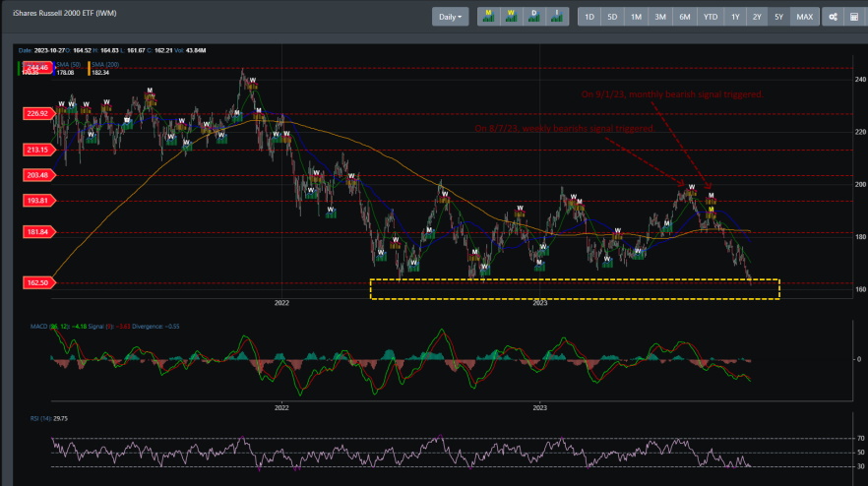This screenshot has height=486, width=868.
Task: Click the 180 price axis label
Action: click(860, 236)
